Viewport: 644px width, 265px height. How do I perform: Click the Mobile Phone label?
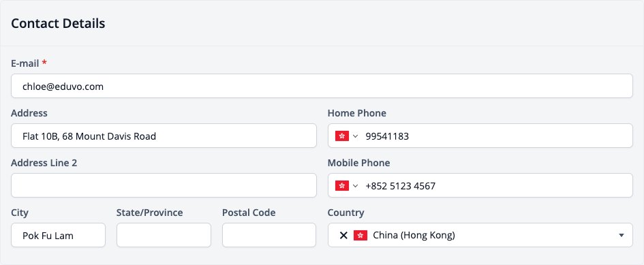[358, 163]
